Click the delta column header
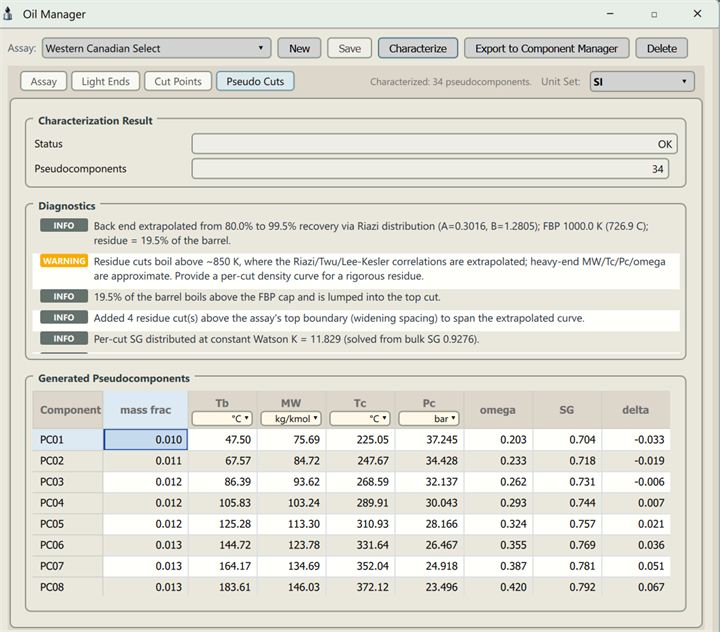The width and height of the screenshot is (720, 632). 636,410
